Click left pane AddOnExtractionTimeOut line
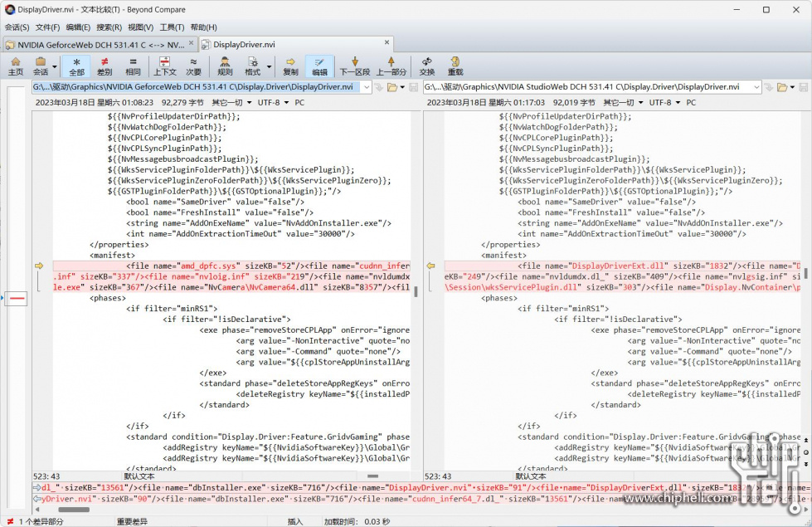This screenshot has width=812, height=527. click(241, 234)
